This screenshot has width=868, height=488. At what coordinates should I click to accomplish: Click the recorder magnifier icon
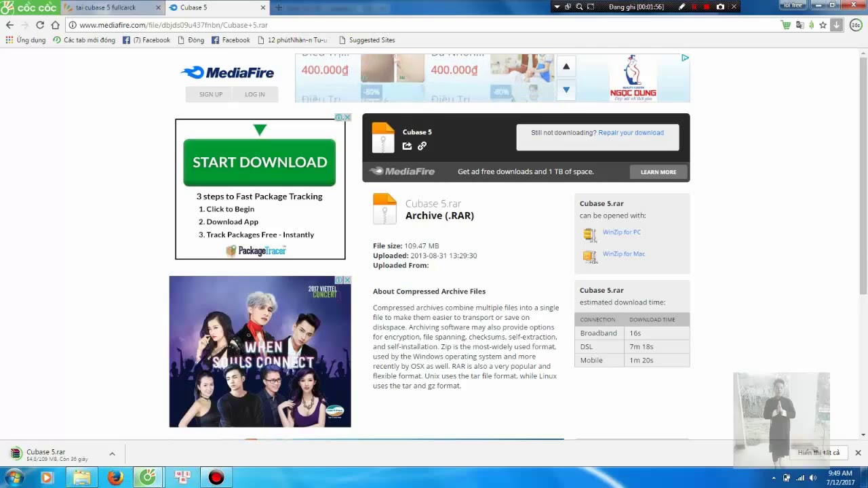(x=579, y=7)
